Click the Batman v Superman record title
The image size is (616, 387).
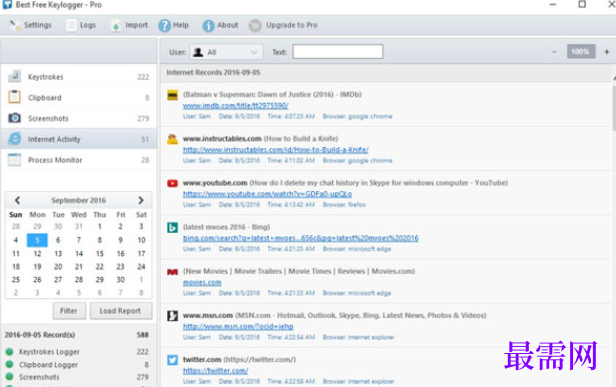click(272, 94)
